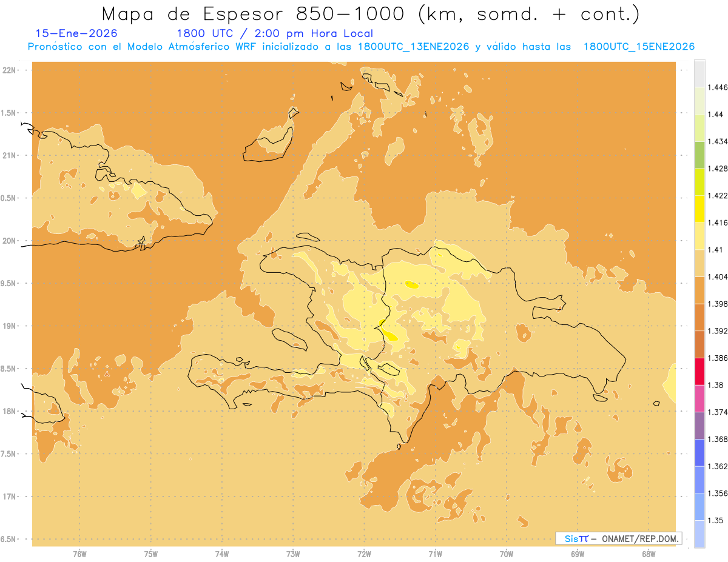Click the 68W longitude axis label
728x562 pixels.
click(x=649, y=554)
